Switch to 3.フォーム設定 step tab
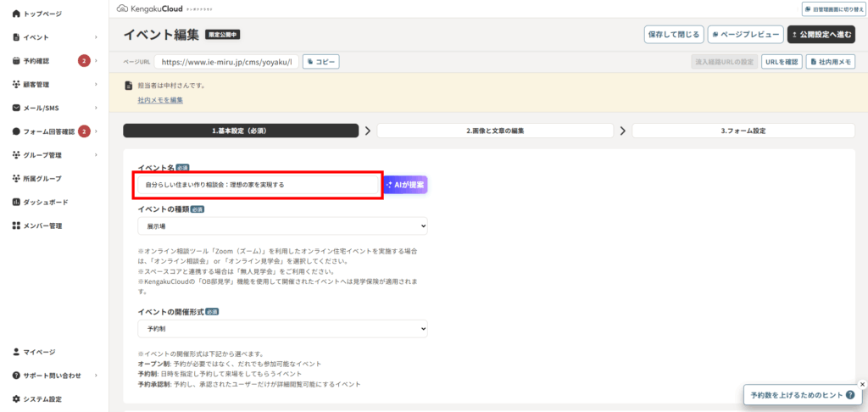This screenshot has height=412, width=868. [x=743, y=131]
